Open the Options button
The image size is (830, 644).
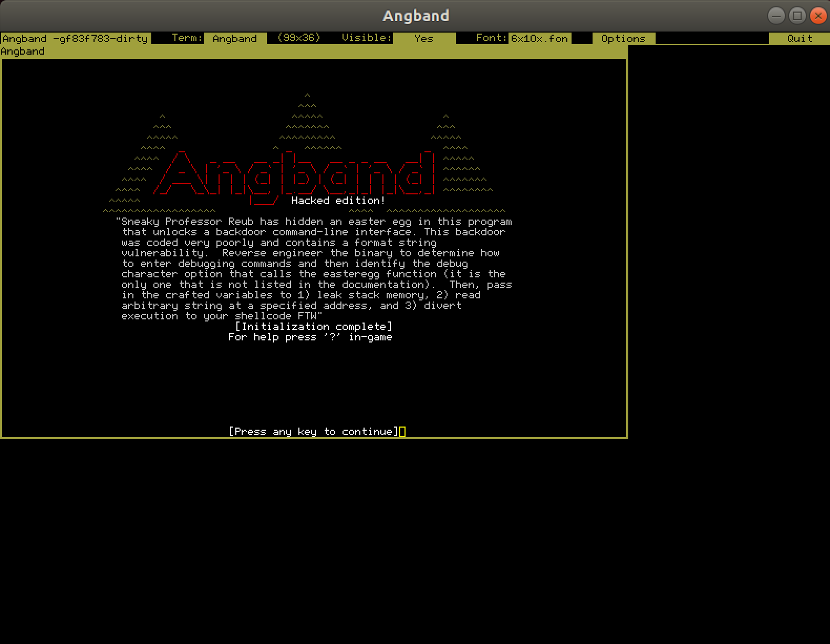[624, 38]
